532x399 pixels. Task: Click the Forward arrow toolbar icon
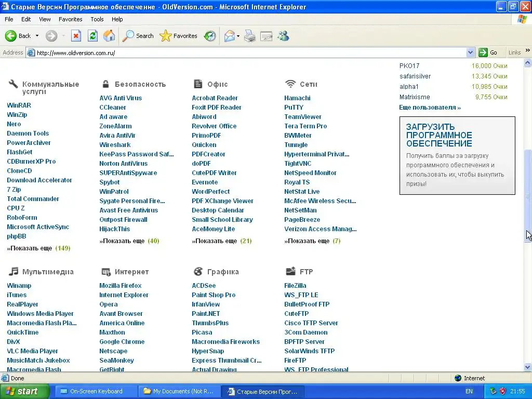[51, 36]
